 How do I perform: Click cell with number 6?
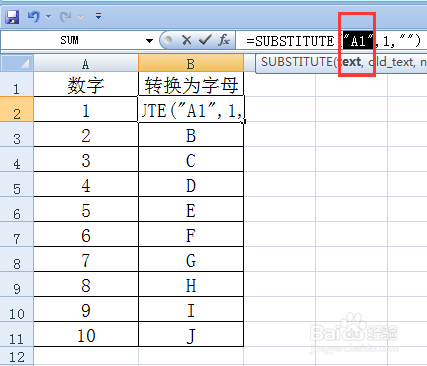point(86,234)
